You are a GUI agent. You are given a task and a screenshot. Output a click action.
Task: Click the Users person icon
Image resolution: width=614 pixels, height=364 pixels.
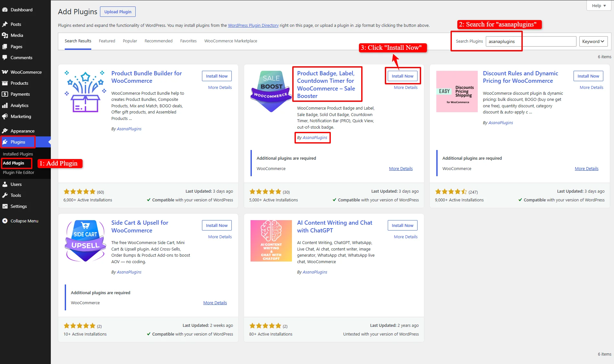click(5, 184)
